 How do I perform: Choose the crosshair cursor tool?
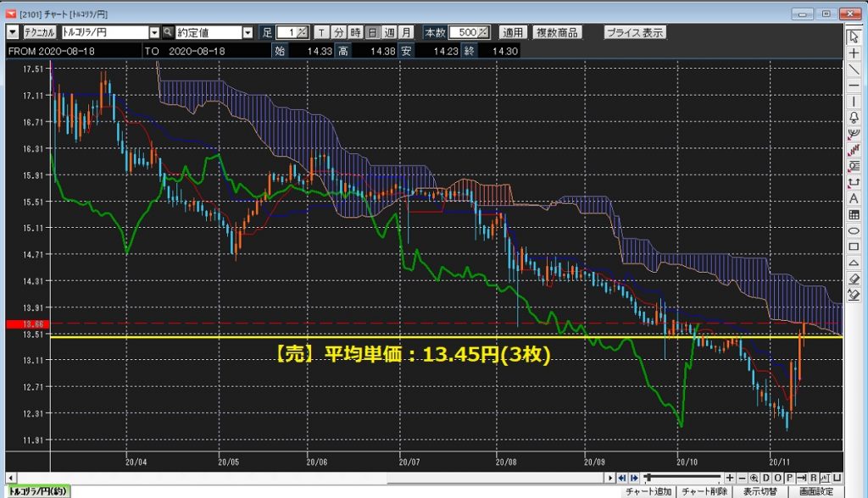(x=854, y=53)
